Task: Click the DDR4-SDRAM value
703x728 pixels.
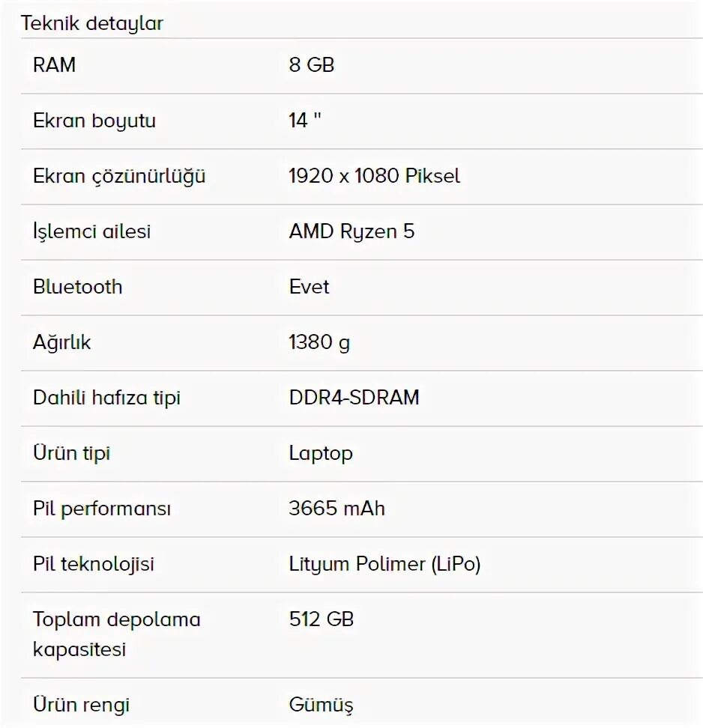Action: (354, 398)
